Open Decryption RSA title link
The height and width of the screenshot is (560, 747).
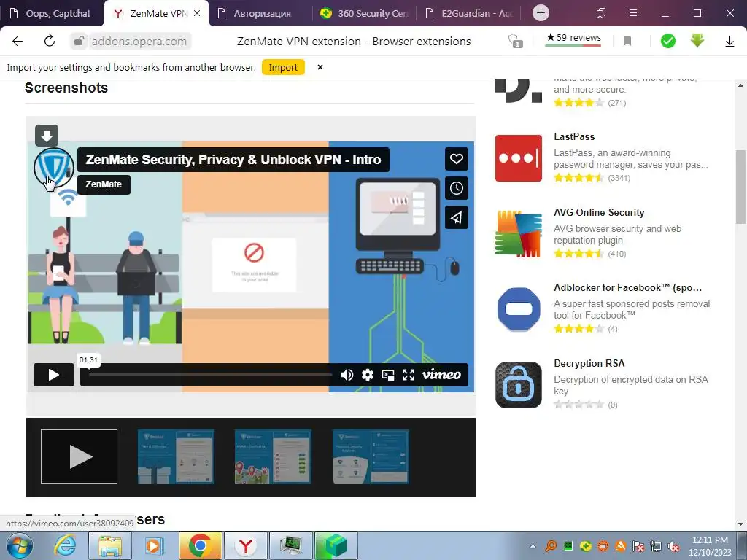[589, 363]
